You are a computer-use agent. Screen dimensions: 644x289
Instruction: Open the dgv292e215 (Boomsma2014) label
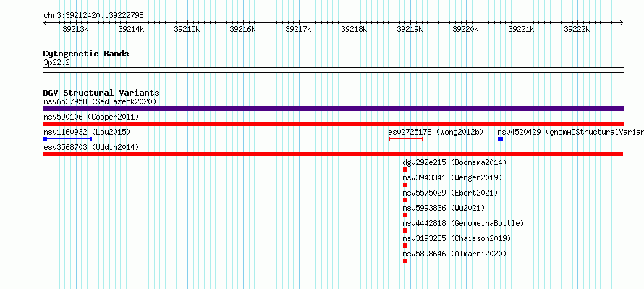(x=454, y=162)
